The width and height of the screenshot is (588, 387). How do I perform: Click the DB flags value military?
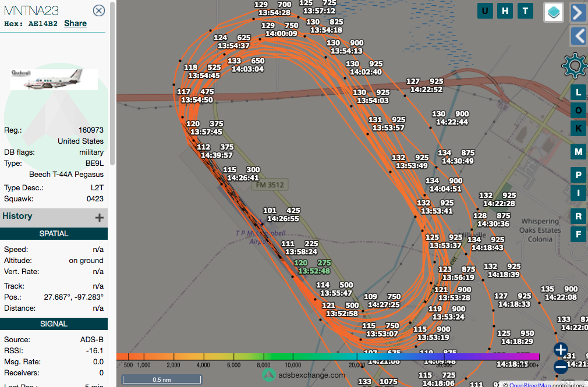(91, 152)
